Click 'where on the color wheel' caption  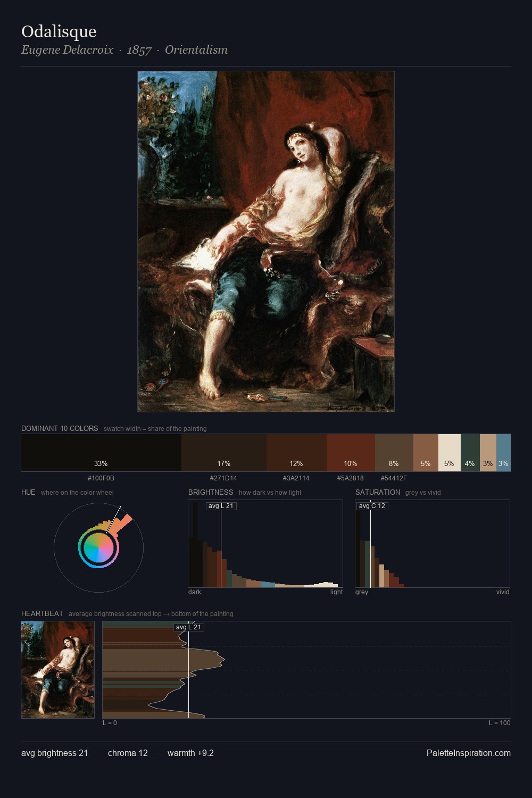coord(77,493)
